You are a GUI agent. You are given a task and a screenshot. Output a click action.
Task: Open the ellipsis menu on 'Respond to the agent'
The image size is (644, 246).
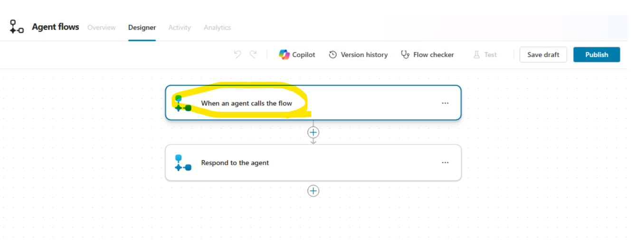(x=445, y=162)
